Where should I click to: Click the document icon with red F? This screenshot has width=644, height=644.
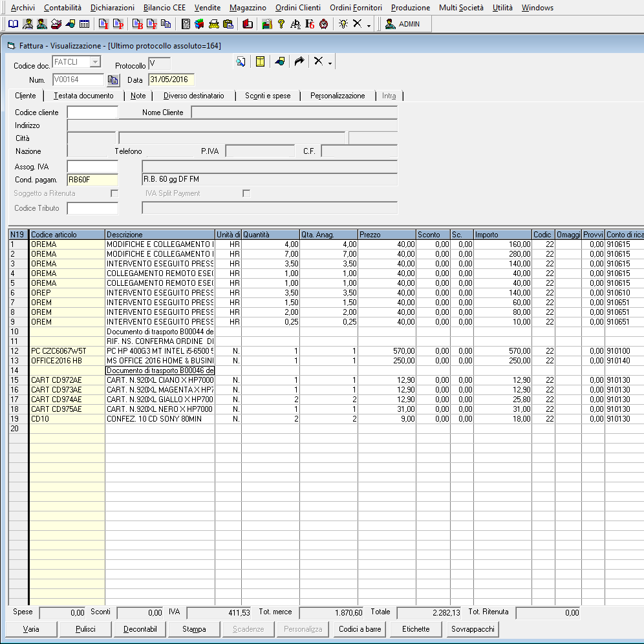click(x=152, y=24)
